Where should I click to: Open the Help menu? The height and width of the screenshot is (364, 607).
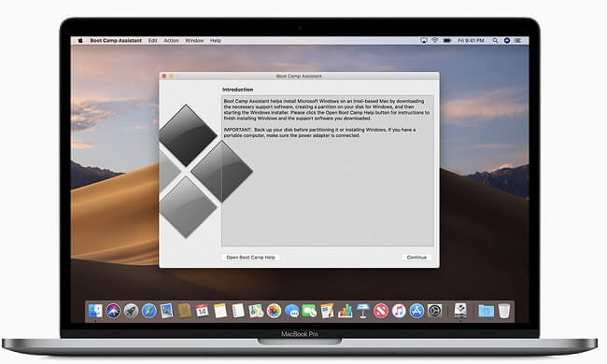[215, 40]
